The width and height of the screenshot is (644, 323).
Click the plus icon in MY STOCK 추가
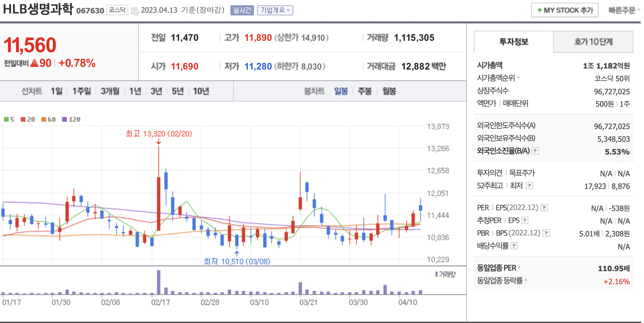click(539, 10)
